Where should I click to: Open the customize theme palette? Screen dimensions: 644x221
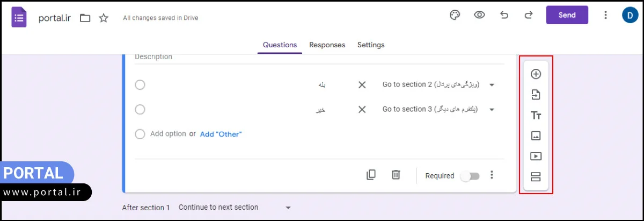[x=455, y=15]
